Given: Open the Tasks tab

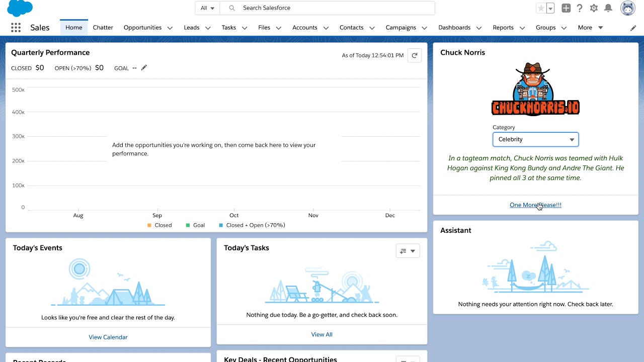Looking at the screenshot, I should [228, 28].
